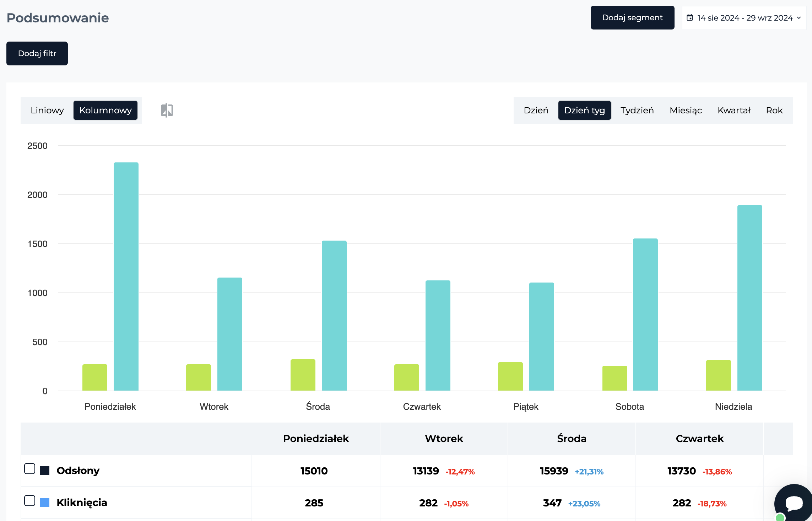Switch grouping to Tydzień
812x521 pixels.
click(x=637, y=110)
